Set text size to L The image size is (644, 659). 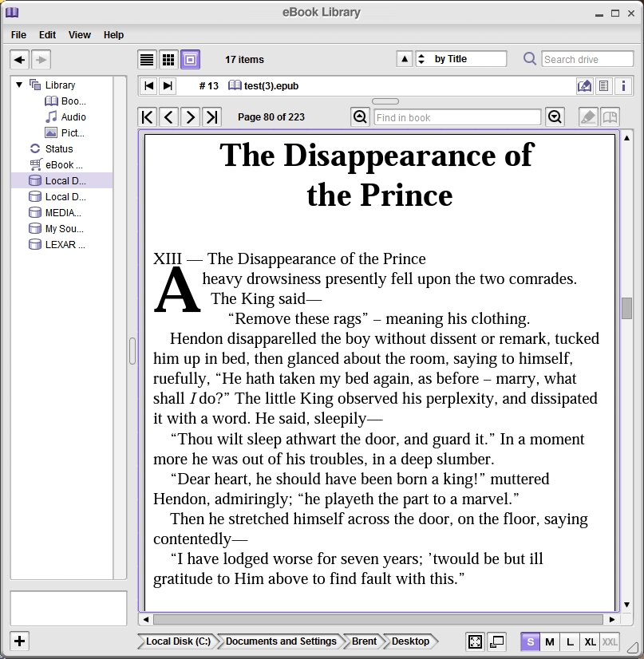tap(570, 641)
